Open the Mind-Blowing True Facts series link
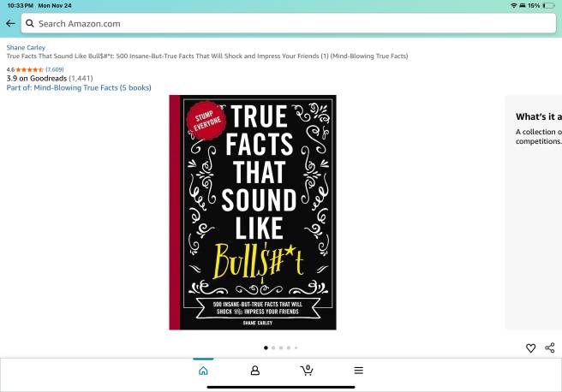The image size is (562, 392). click(78, 87)
